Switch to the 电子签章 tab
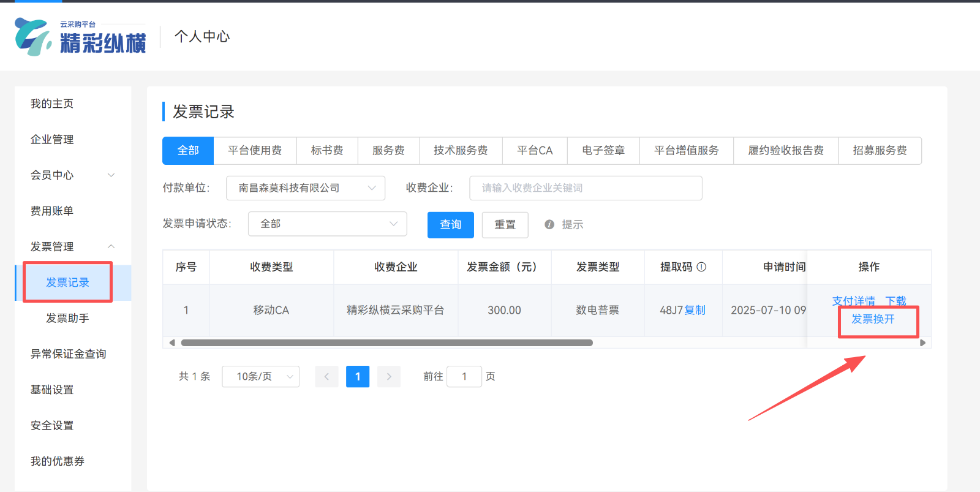 point(603,151)
